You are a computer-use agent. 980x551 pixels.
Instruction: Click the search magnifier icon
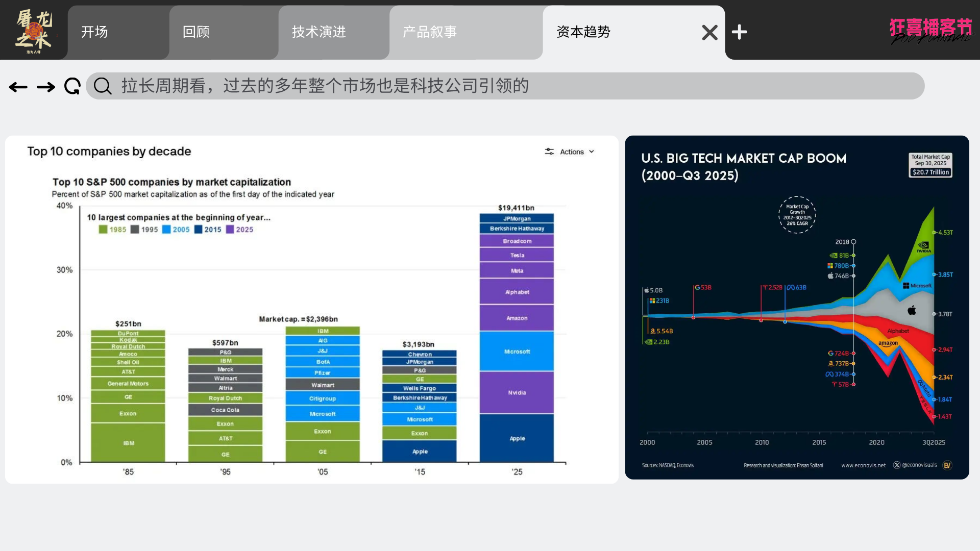[x=103, y=86]
